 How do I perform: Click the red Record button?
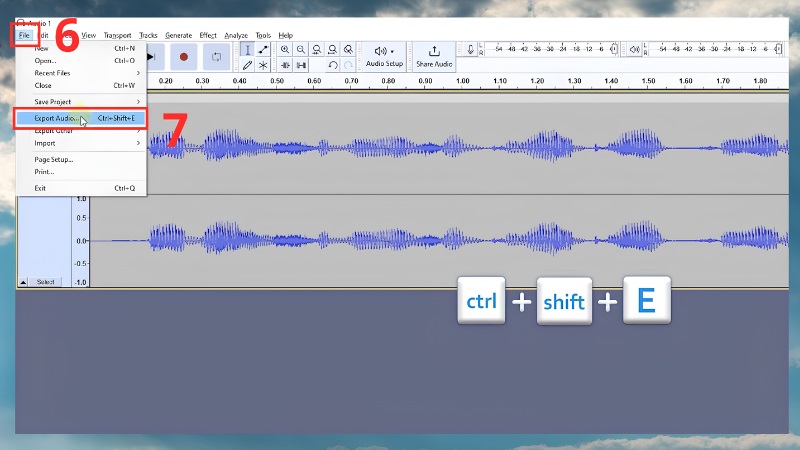click(x=184, y=57)
